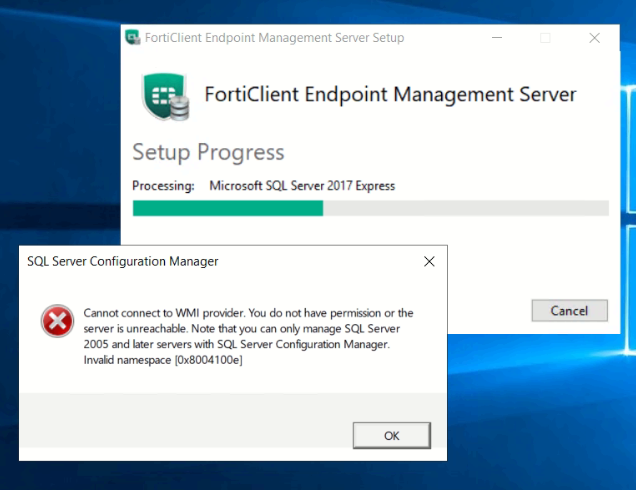636x490 pixels.
Task: Click the FortiClient shield database logo
Action: point(165,97)
